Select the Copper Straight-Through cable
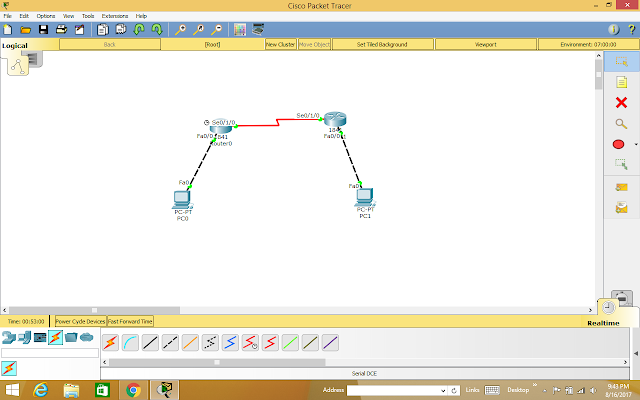The width and height of the screenshot is (640, 400). 150,342
